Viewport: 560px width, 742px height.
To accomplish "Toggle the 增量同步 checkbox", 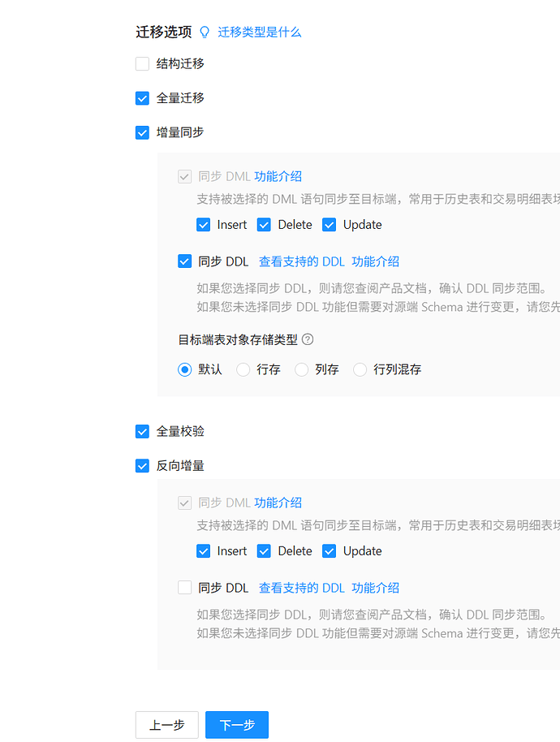I will (x=142, y=132).
